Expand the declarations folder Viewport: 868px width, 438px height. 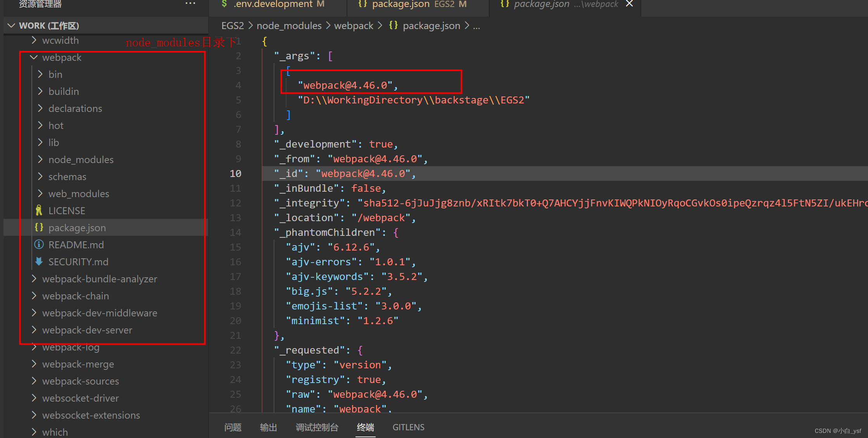pyautogui.click(x=40, y=108)
